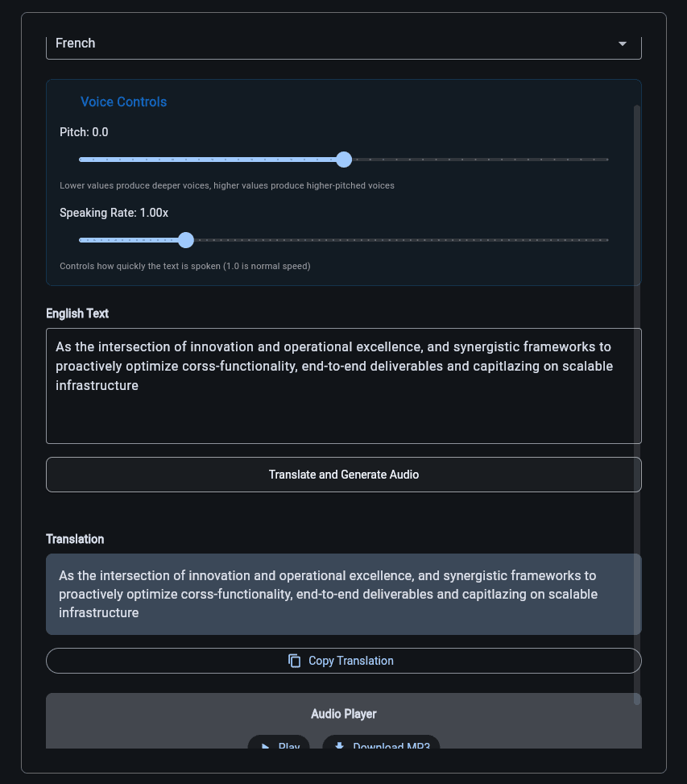Select the Translation output text box
The image size is (687, 784).
(344, 594)
